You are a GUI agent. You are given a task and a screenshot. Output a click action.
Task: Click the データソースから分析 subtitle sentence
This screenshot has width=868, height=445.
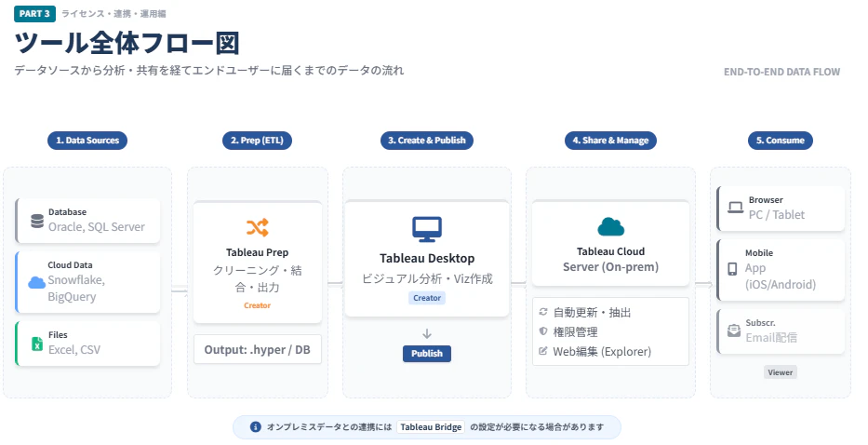click(x=208, y=71)
